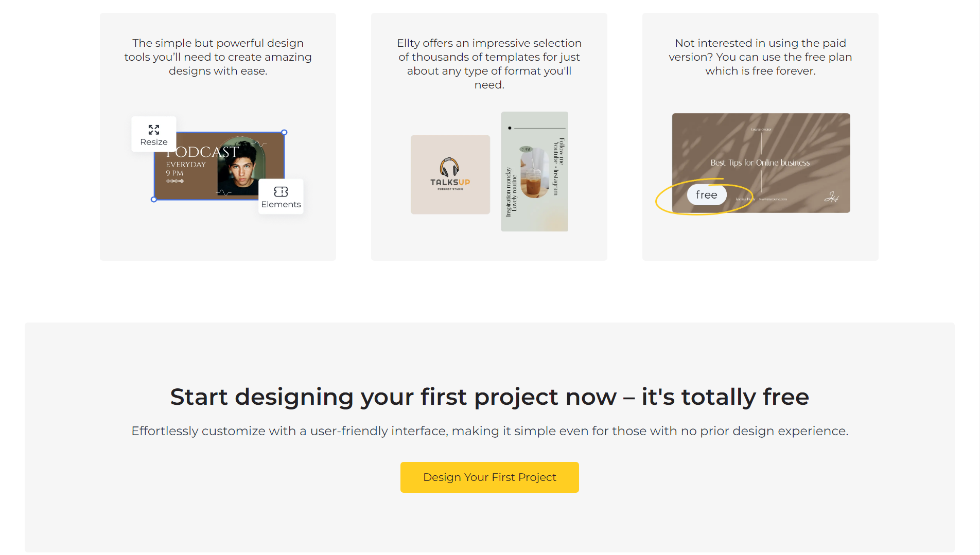Click the thousands of templates description
980x555 pixels.
click(489, 64)
